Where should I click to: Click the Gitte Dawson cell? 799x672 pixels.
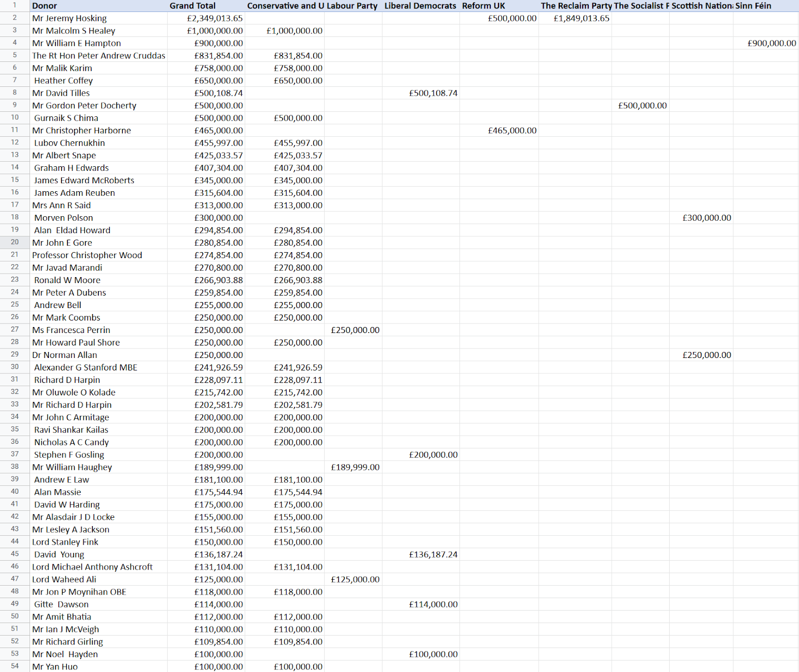(98, 605)
